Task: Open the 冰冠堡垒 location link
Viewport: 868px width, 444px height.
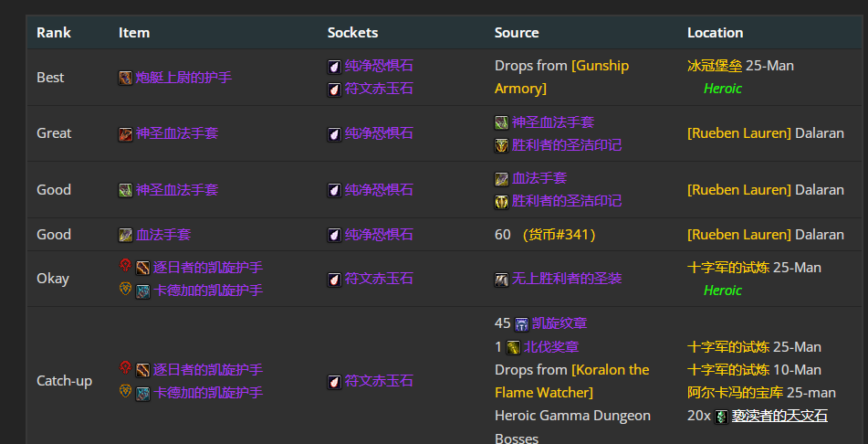Action: pyautogui.click(x=714, y=66)
